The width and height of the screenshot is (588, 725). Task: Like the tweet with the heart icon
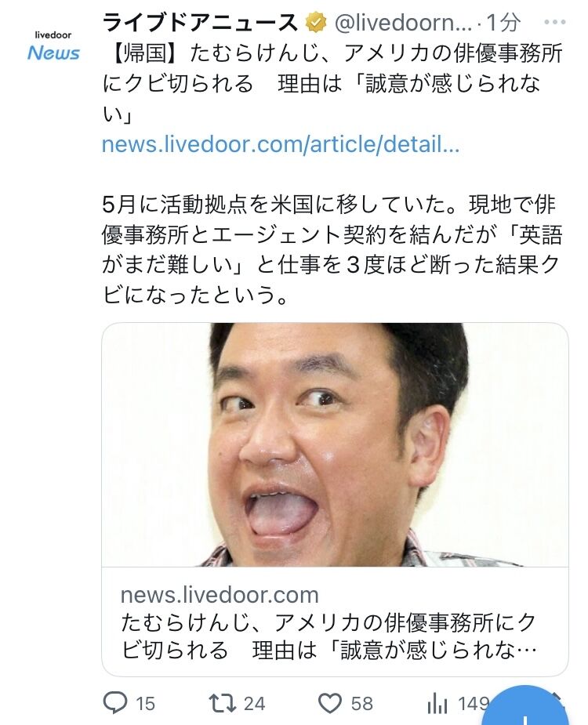[330, 703]
